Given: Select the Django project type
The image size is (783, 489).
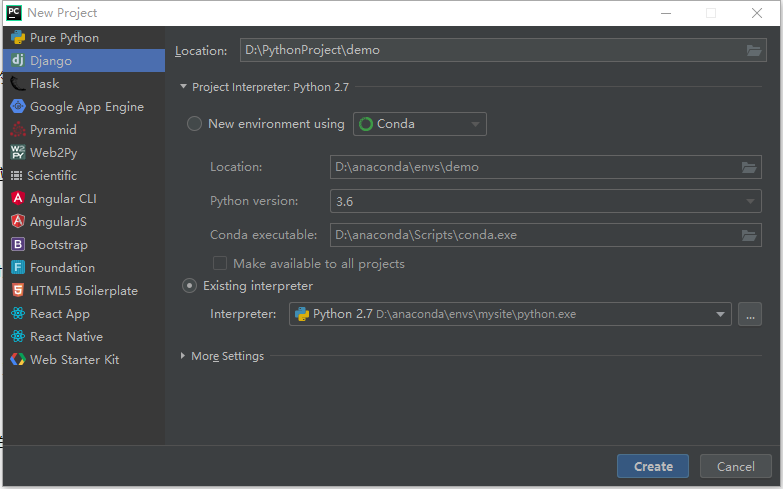Looking at the screenshot, I should (x=84, y=60).
